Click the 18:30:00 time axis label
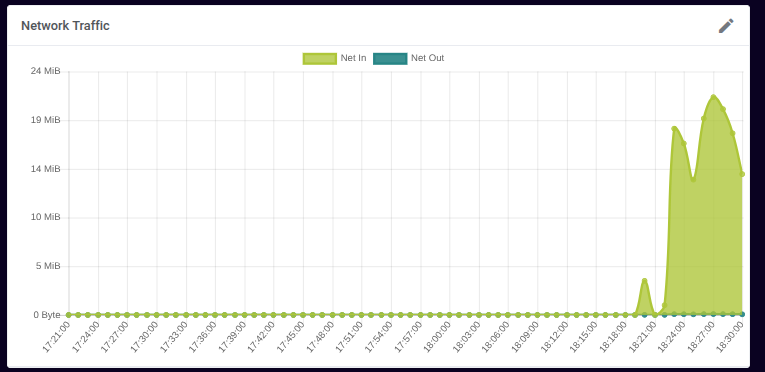This screenshot has width=765, height=372. click(729, 337)
